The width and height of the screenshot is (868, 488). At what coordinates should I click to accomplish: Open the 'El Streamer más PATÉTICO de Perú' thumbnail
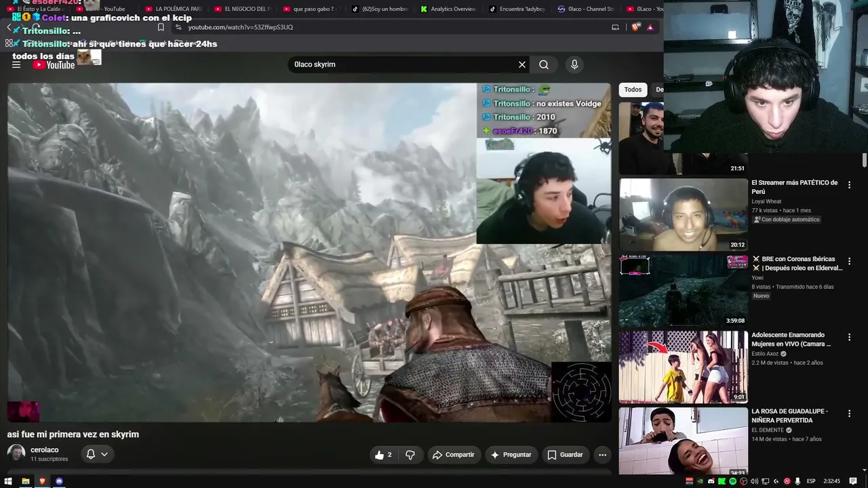click(684, 215)
